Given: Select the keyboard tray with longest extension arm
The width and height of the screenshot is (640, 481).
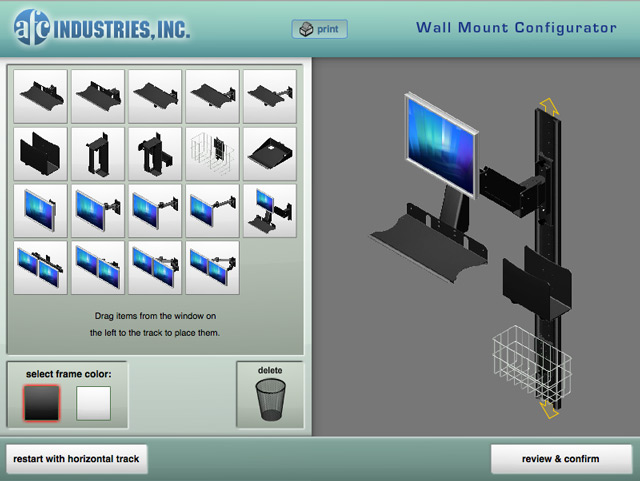Looking at the screenshot, I should (x=269, y=96).
